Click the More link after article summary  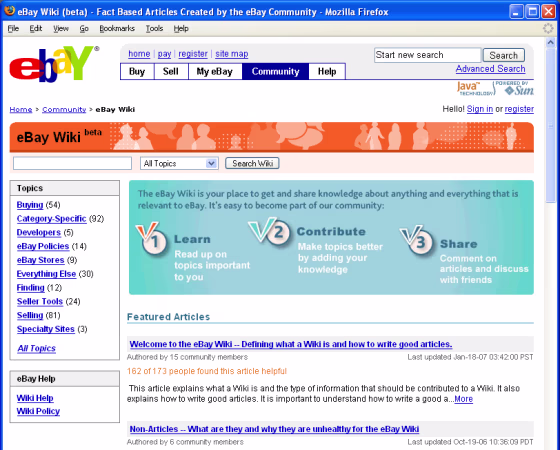[464, 399]
